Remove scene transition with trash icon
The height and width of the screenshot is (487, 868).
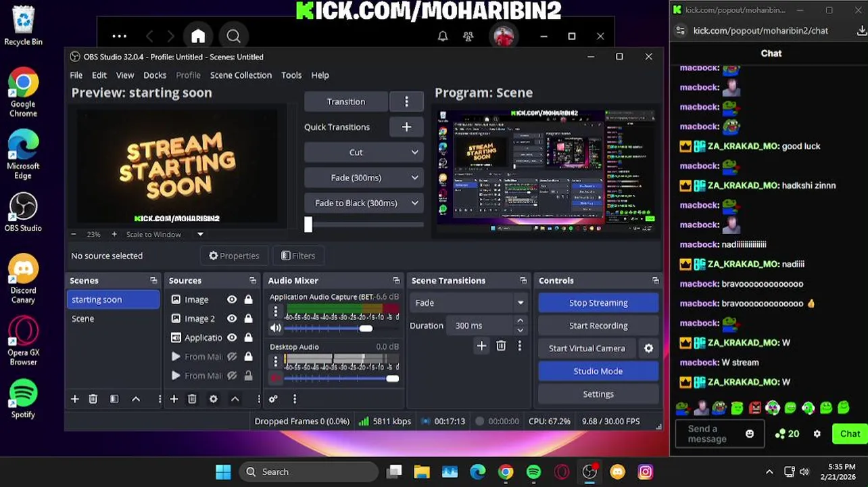coord(501,346)
